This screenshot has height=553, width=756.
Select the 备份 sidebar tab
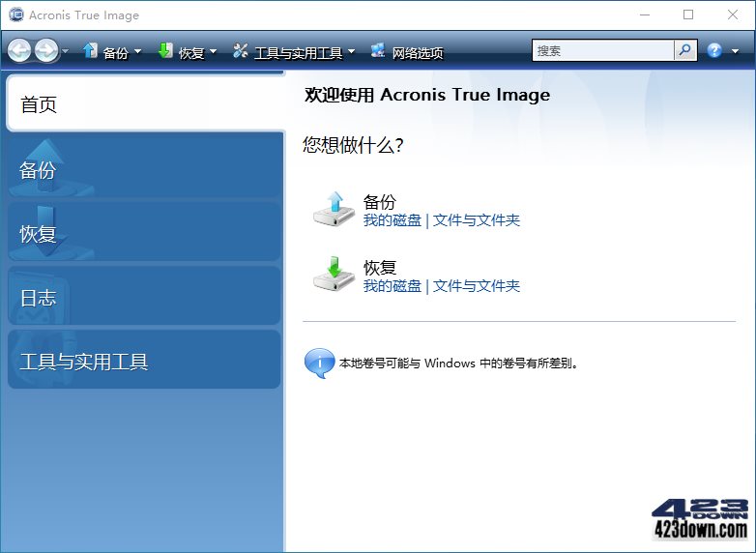(x=144, y=167)
